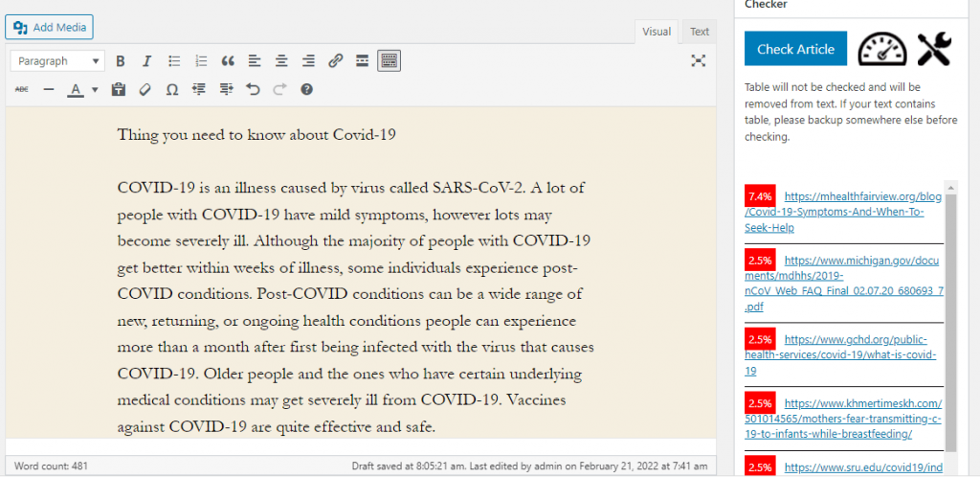The height and width of the screenshot is (478, 980).
Task: Open keyboard shortcuts help
Action: (x=306, y=89)
